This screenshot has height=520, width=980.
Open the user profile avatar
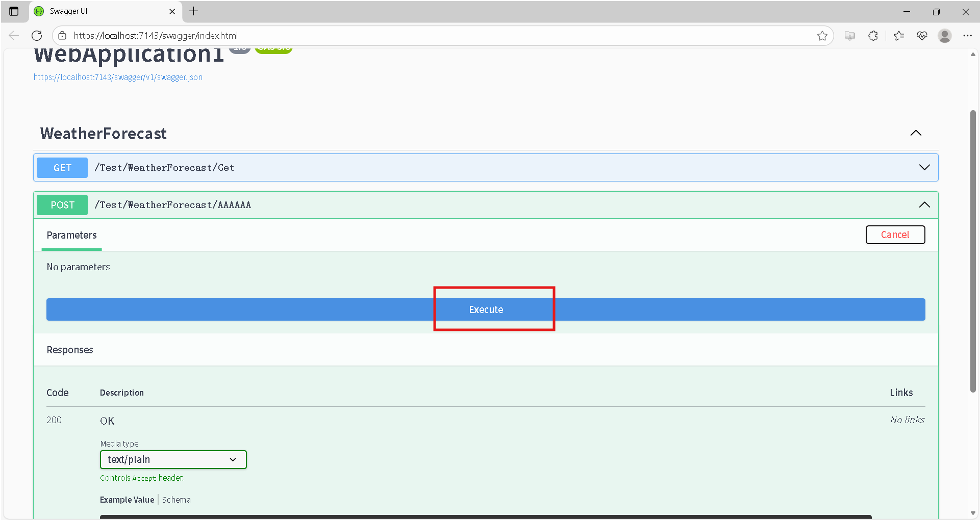tap(945, 36)
